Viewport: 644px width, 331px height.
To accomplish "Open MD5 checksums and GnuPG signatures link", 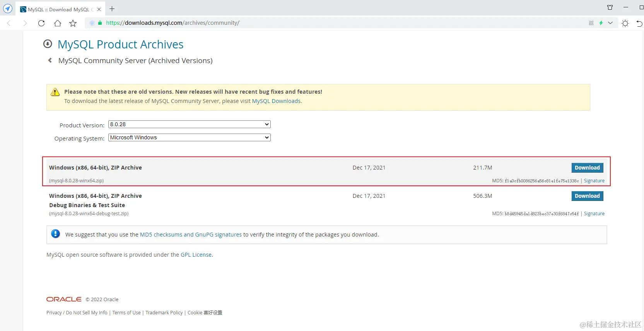I will click(191, 235).
